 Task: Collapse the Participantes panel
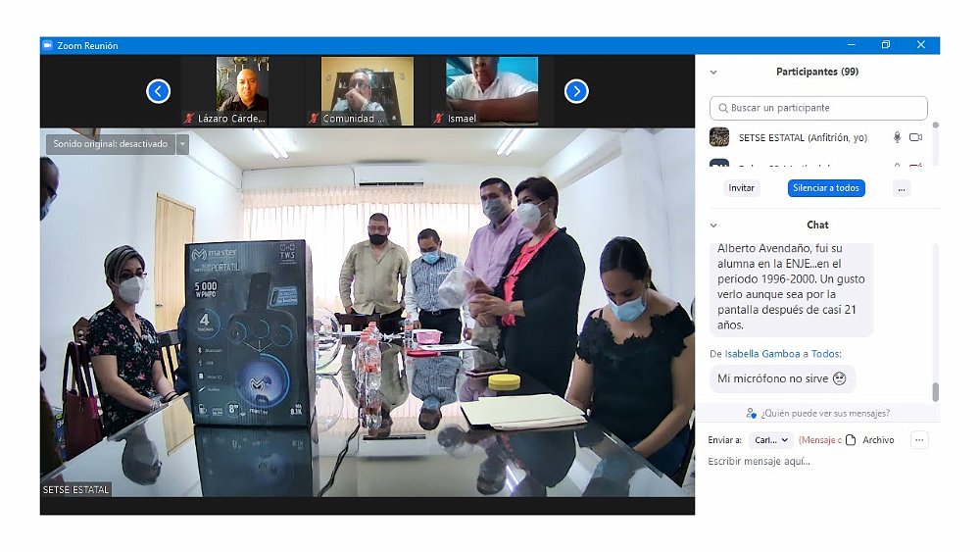pos(713,72)
